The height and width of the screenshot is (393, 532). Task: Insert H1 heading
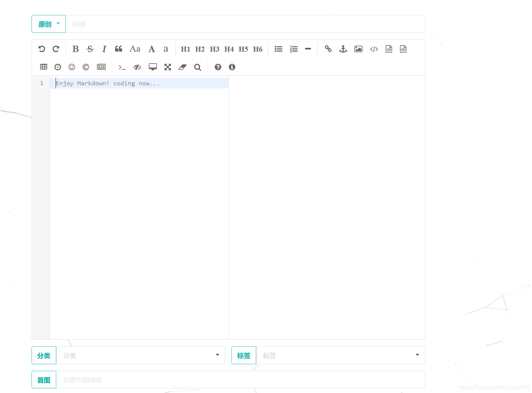pyautogui.click(x=186, y=49)
